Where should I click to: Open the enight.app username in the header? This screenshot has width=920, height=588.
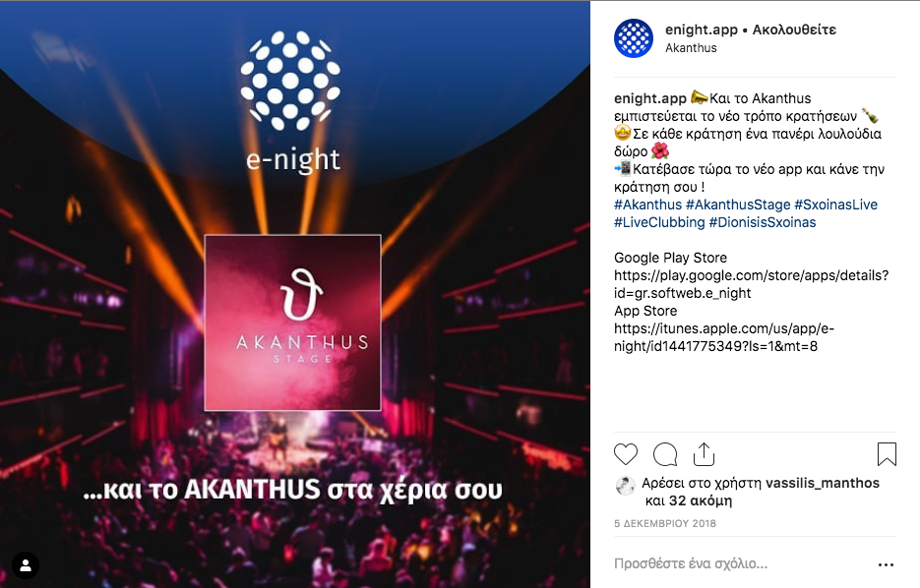[701, 29]
